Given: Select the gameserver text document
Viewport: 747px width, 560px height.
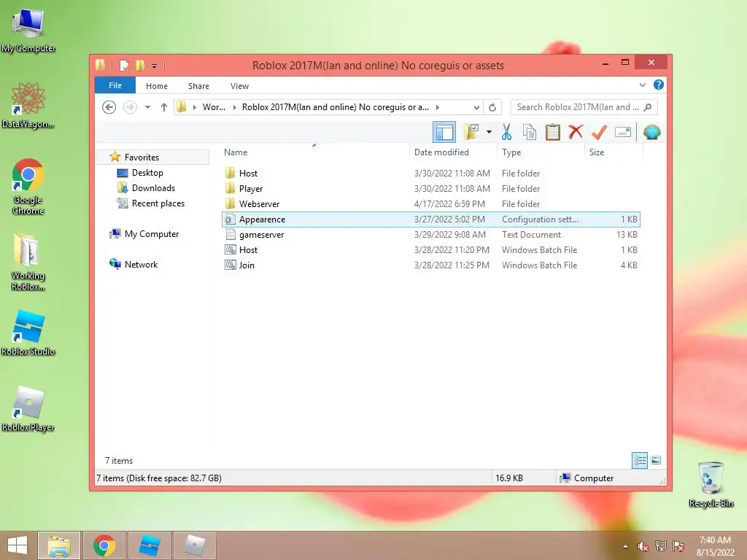Looking at the screenshot, I should (430, 234).
